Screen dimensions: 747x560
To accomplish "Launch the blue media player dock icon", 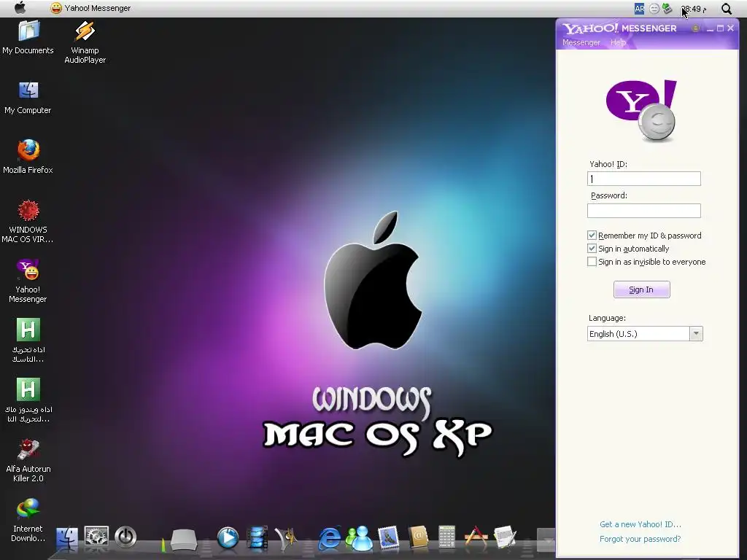I will 228,538.
